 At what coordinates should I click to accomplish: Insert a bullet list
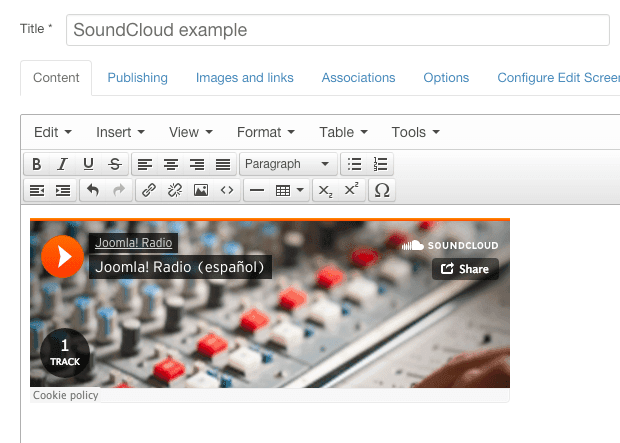point(354,164)
